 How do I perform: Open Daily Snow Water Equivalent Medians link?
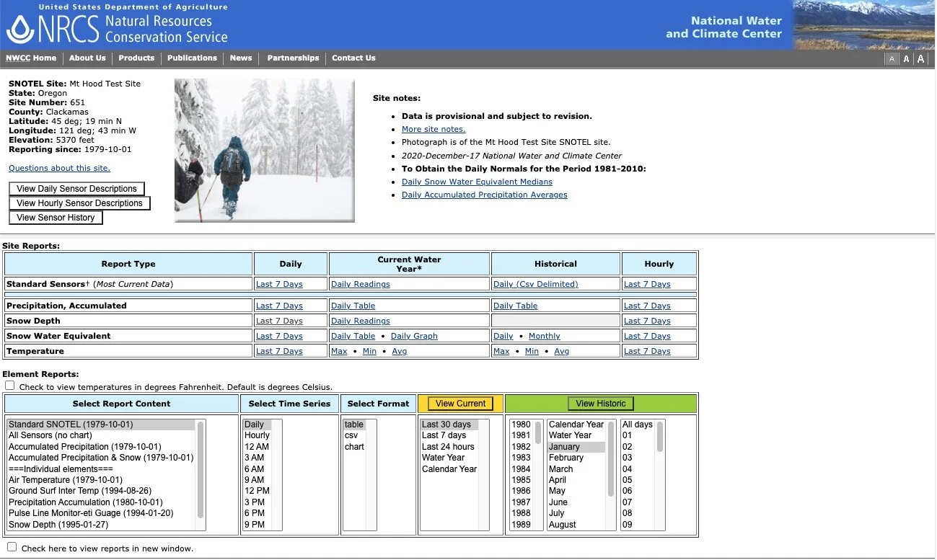477,182
